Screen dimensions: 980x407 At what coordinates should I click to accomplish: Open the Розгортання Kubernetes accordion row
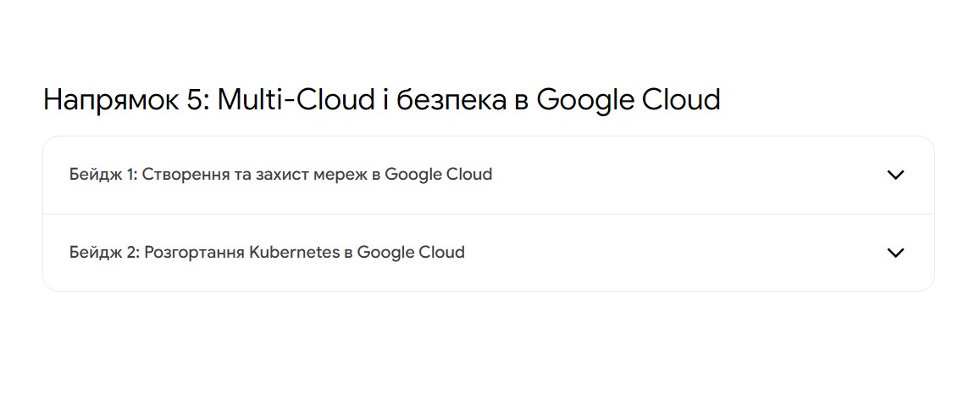(x=489, y=253)
